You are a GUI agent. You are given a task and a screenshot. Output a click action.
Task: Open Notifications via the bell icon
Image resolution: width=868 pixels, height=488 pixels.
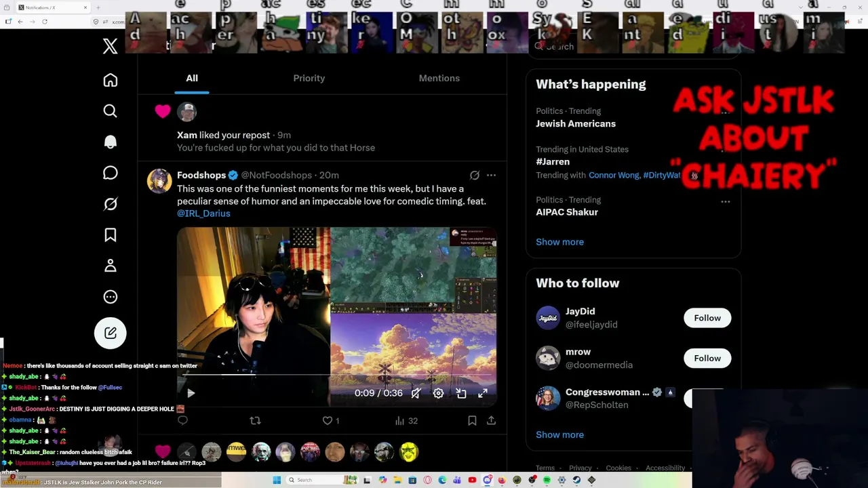pos(110,142)
